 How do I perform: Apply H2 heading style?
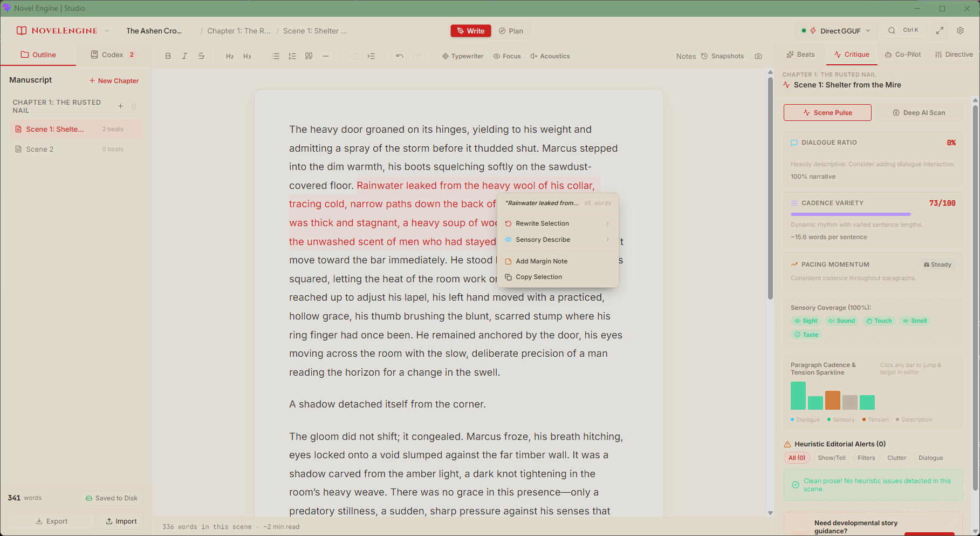[x=230, y=56]
